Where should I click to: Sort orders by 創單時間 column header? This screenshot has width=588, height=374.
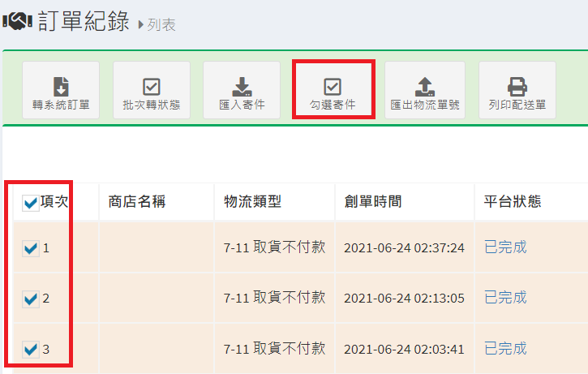tap(371, 201)
